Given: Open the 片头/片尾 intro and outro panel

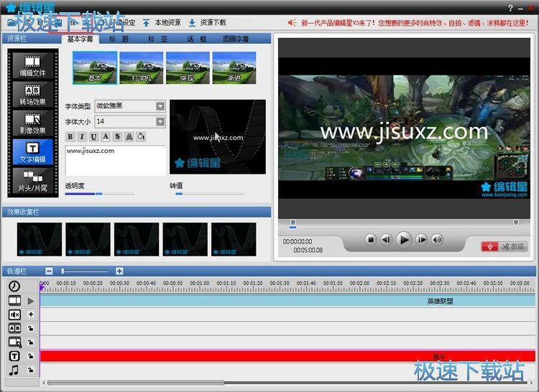Looking at the screenshot, I should pyautogui.click(x=32, y=180).
